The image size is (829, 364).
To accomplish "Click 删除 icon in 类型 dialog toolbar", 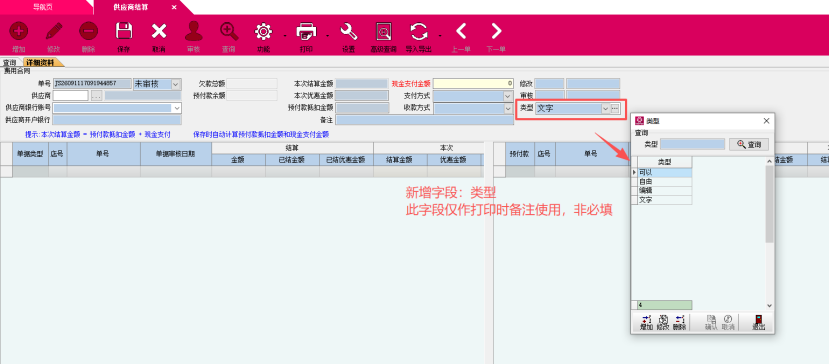I will point(679,319).
